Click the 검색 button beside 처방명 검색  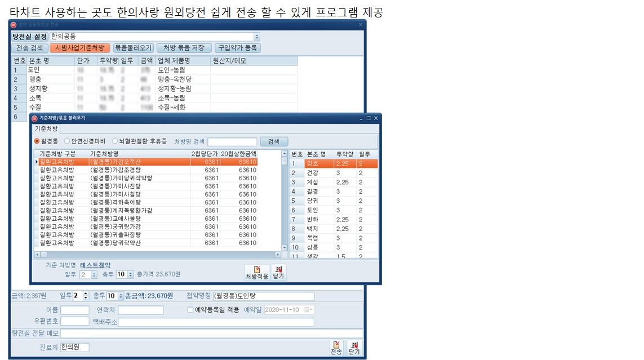tap(273, 141)
